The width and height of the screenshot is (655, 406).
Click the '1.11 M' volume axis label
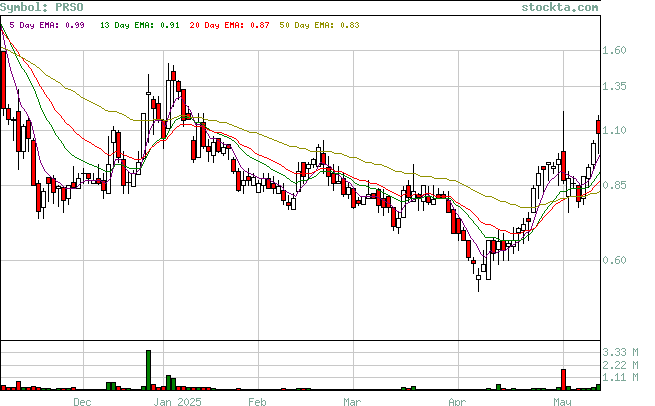(620, 378)
